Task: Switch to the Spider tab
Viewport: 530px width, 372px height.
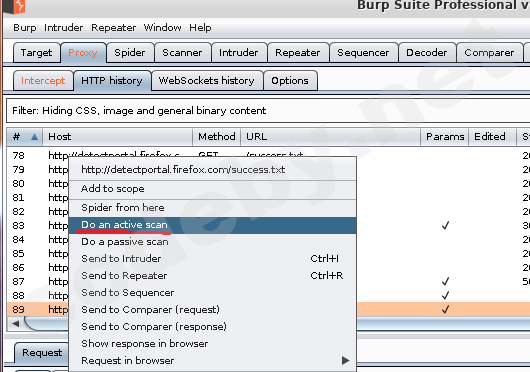Action: tap(130, 53)
